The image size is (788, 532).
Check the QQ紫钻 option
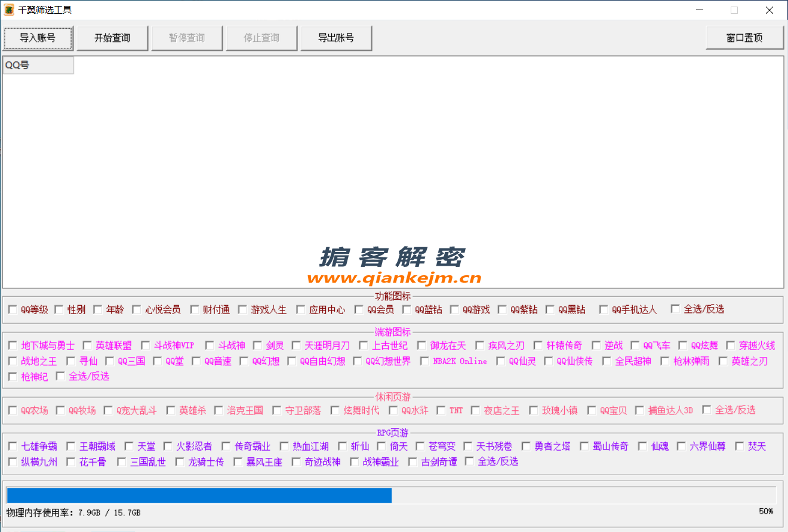pos(502,309)
